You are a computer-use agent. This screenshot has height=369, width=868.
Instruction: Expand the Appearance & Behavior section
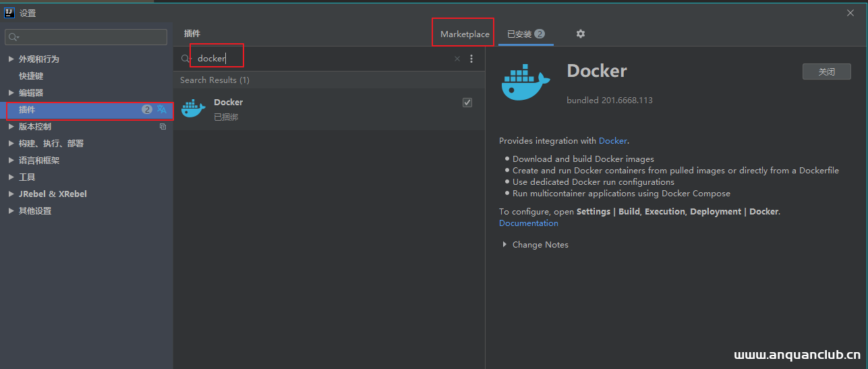click(x=11, y=59)
